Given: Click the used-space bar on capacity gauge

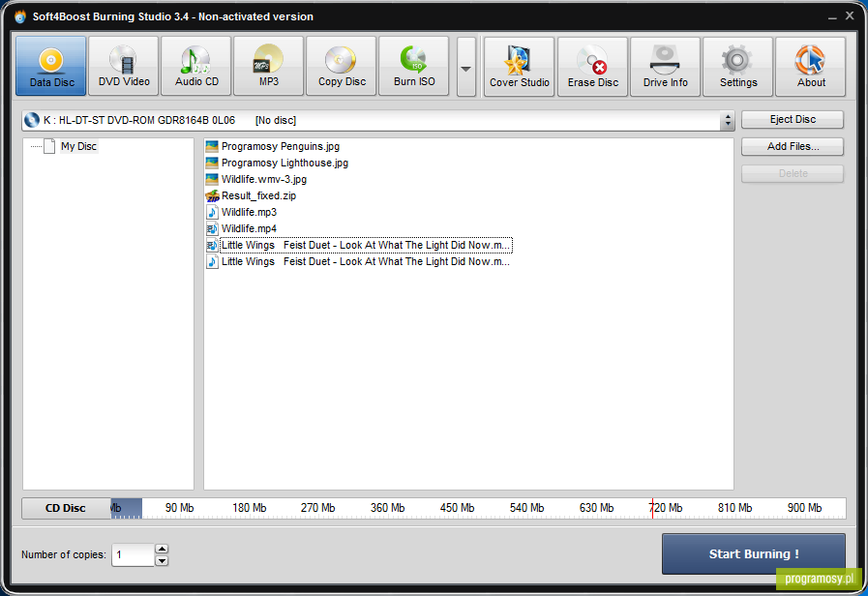Looking at the screenshot, I should pos(126,508).
